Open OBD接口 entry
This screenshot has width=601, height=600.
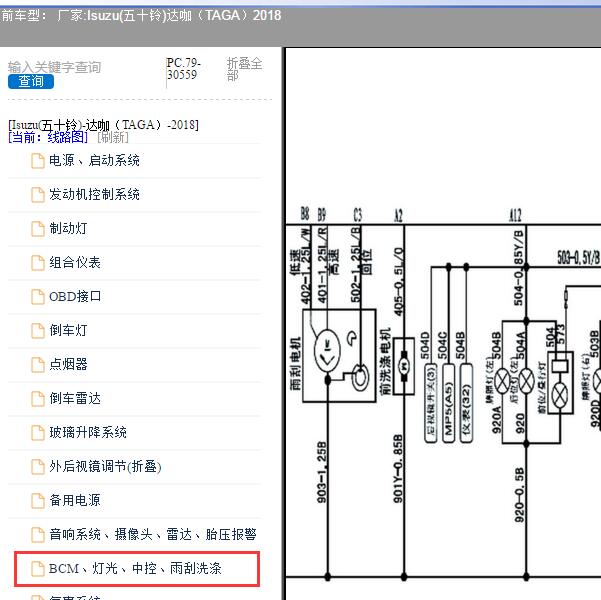click(75, 296)
